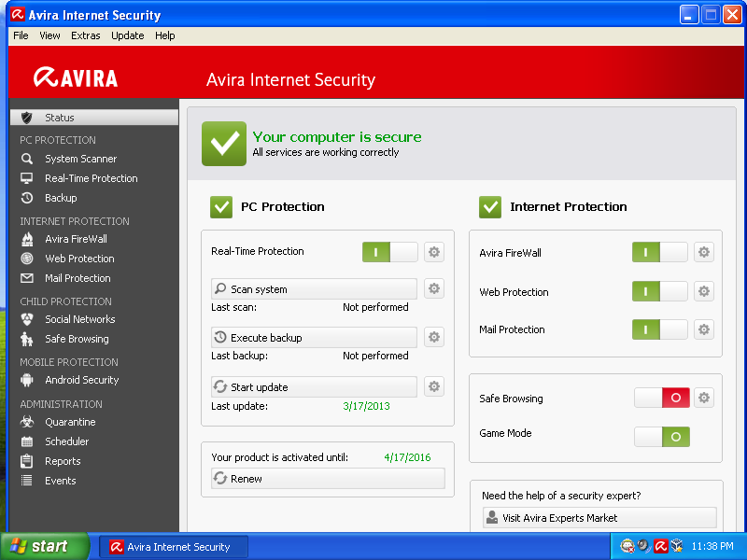The image size is (747, 560).
Task: Select Status in the sidebar
Action: pos(94,118)
